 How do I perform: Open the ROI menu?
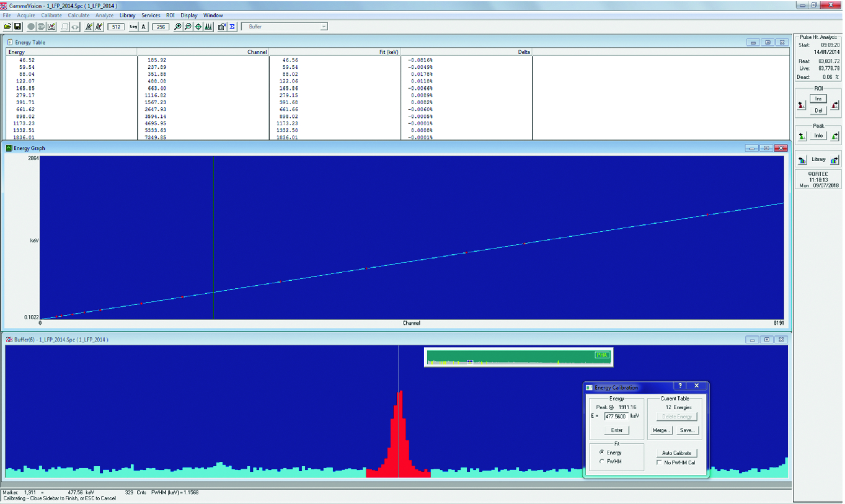pos(170,15)
